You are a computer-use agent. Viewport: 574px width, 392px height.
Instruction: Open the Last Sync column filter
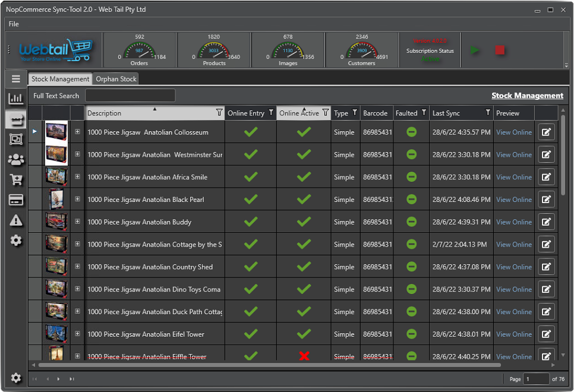coord(487,113)
